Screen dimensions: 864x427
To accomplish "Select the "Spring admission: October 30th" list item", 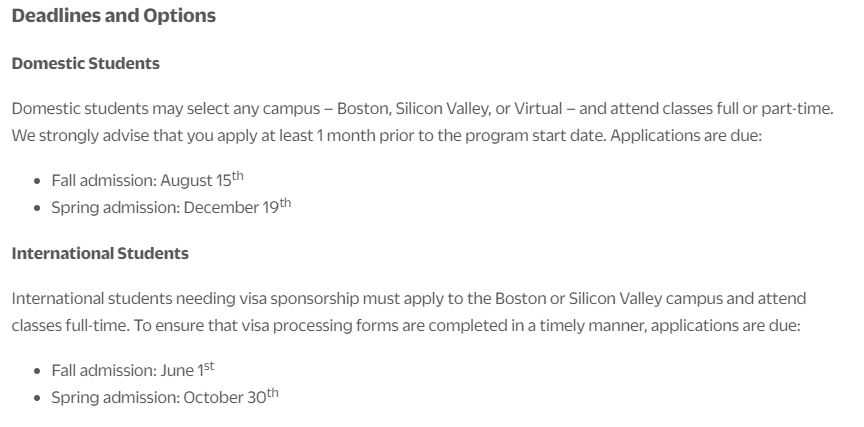I will pyautogui.click(x=165, y=397).
